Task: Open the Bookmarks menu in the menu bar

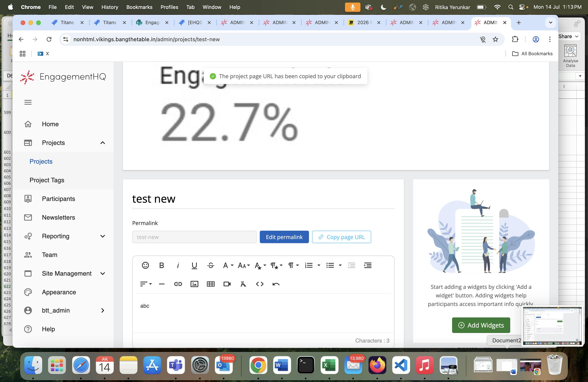Action: tap(139, 7)
